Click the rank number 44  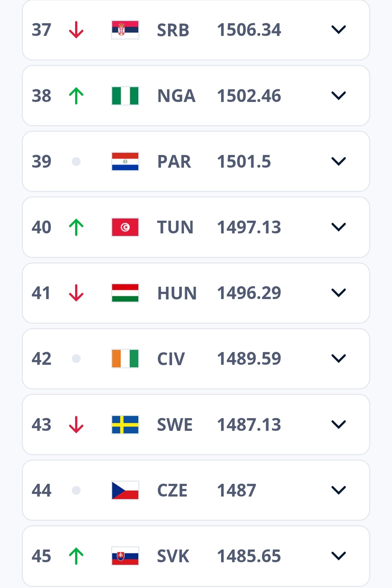click(x=41, y=490)
